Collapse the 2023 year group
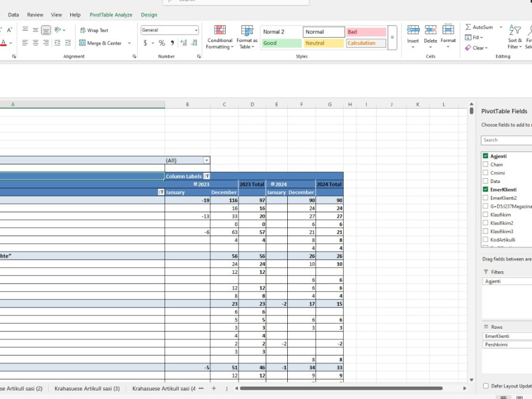The height and width of the screenshot is (399, 532). pos(195,184)
